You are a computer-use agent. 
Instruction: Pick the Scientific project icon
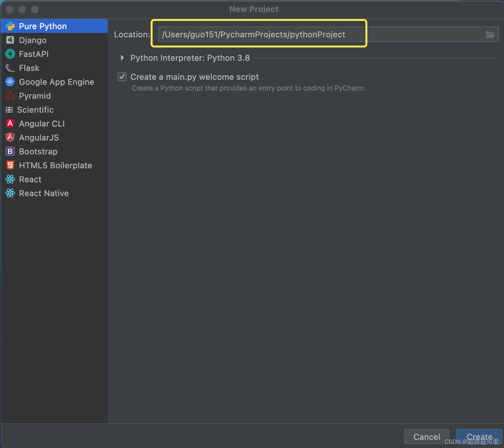9,110
